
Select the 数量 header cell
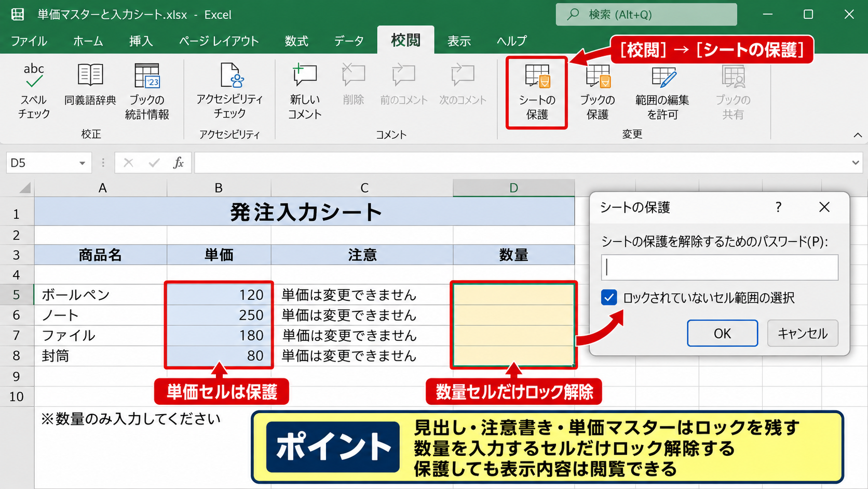[513, 255]
